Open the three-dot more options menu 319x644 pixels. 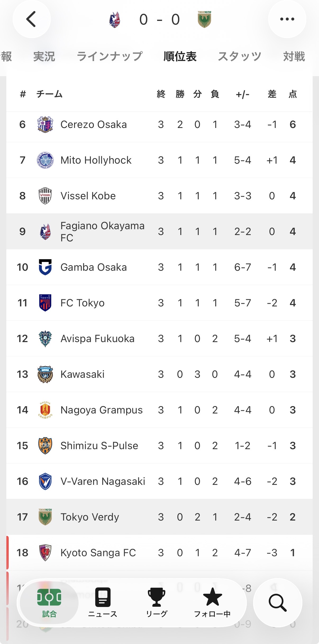tap(287, 19)
